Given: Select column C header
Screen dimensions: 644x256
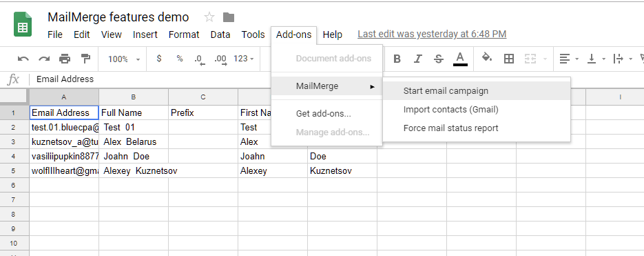Looking at the screenshot, I should pyautogui.click(x=203, y=97).
